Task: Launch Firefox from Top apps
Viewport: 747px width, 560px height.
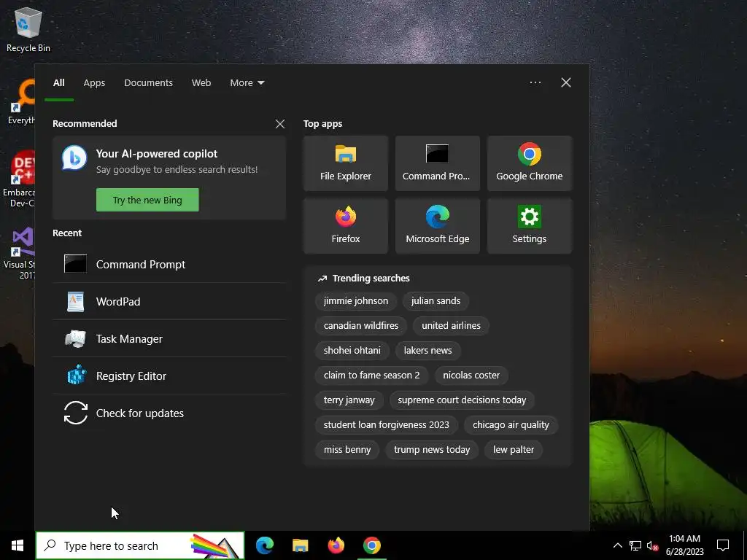Action: (x=345, y=226)
